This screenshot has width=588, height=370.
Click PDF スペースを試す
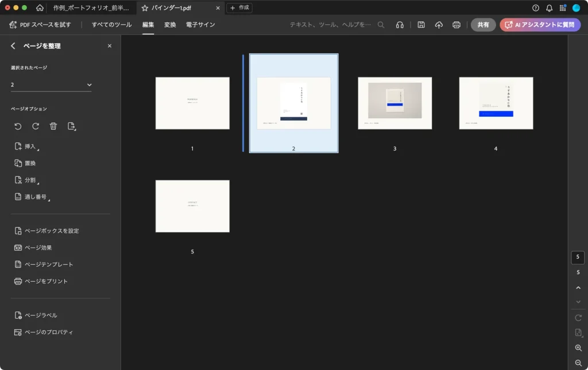(x=40, y=25)
